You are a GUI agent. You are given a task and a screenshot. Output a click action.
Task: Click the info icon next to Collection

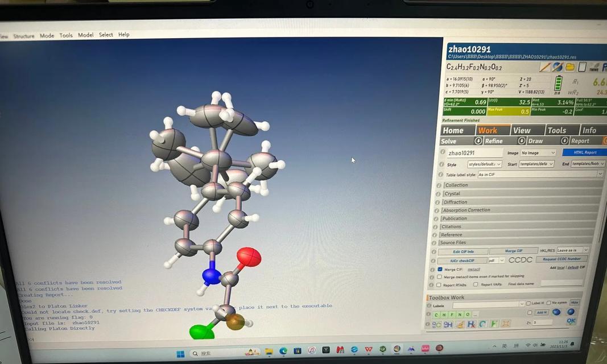click(439, 185)
